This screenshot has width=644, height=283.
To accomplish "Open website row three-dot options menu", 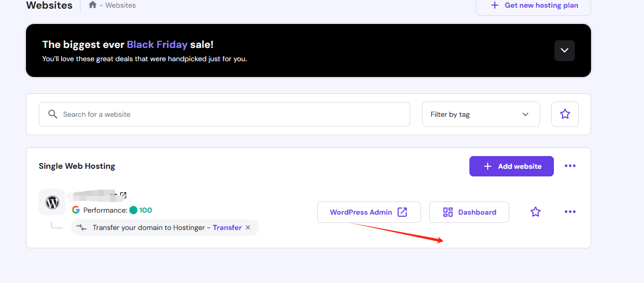I will 570,212.
